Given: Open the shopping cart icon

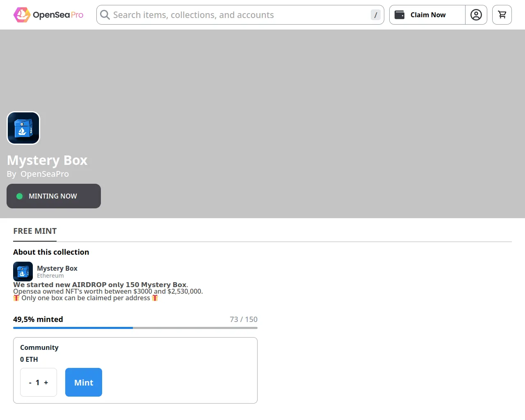Looking at the screenshot, I should (x=502, y=15).
